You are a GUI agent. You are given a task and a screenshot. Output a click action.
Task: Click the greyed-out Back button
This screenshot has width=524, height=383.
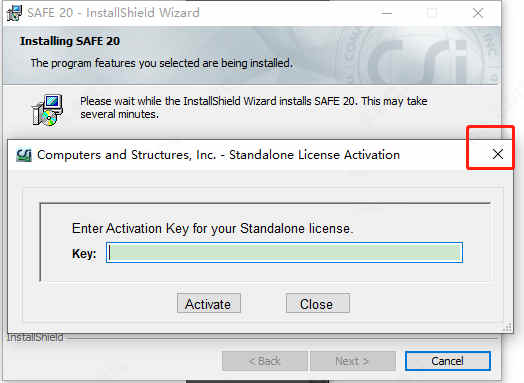point(265,361)
